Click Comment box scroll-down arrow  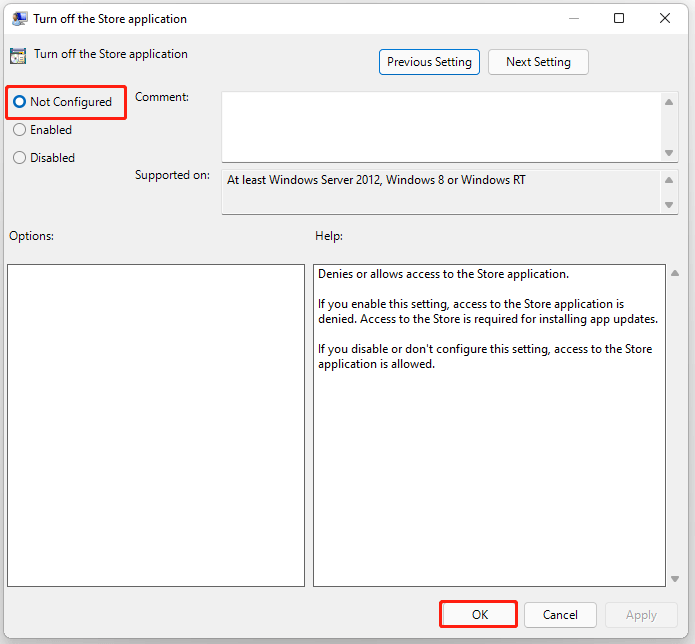click(x=669, y=153)
